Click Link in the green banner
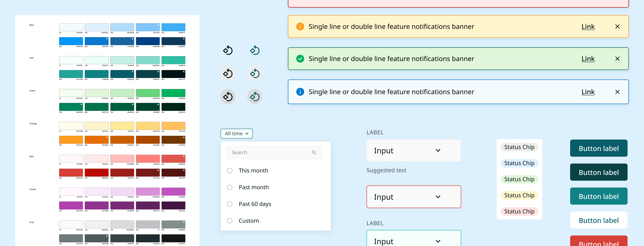Viewport: 644px width, 246px height. [588, 59]
